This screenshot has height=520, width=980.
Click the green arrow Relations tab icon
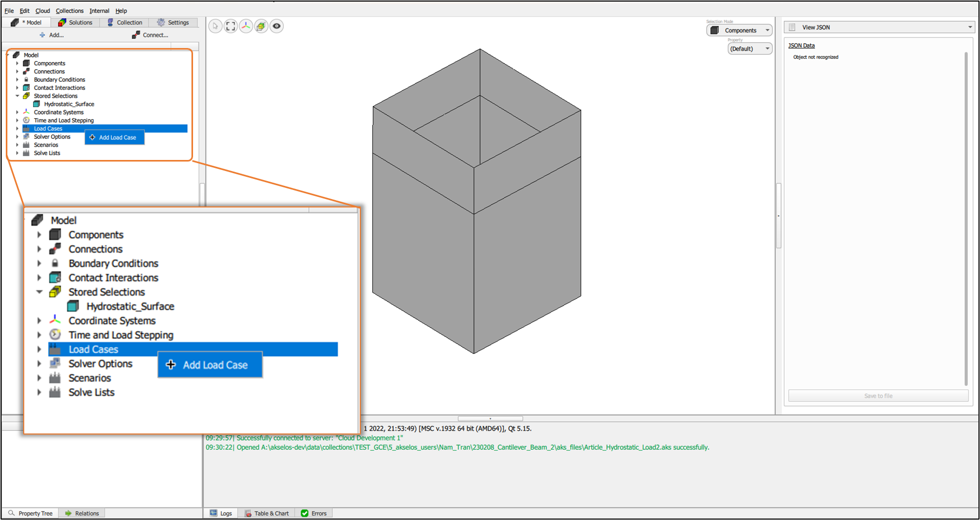tap(68, 513)
